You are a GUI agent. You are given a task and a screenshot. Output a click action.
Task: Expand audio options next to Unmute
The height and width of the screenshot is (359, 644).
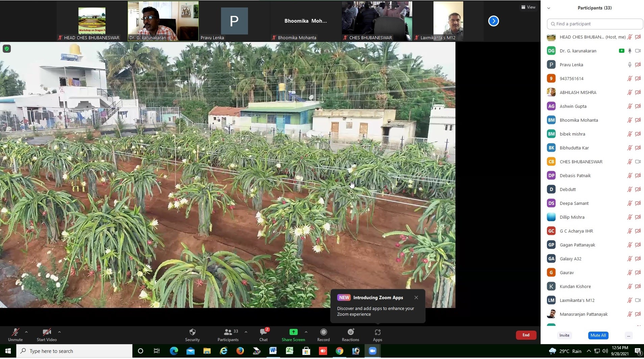pos(26,332)
